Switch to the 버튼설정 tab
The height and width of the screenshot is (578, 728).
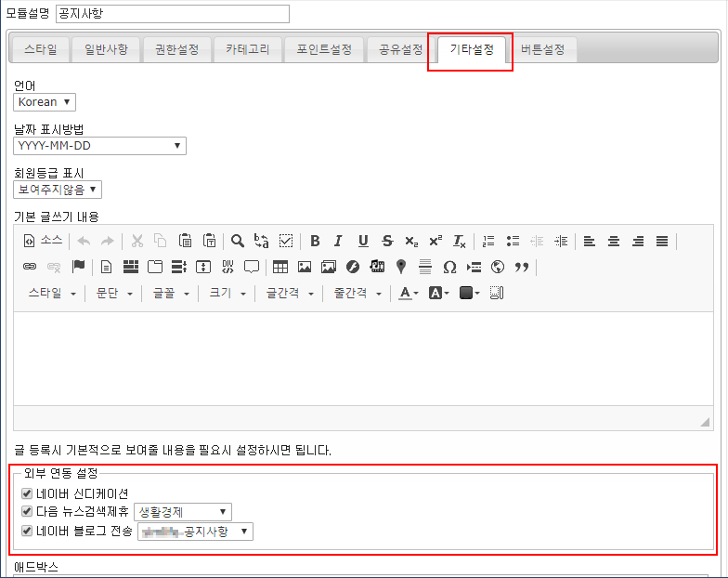coord(542,49)
